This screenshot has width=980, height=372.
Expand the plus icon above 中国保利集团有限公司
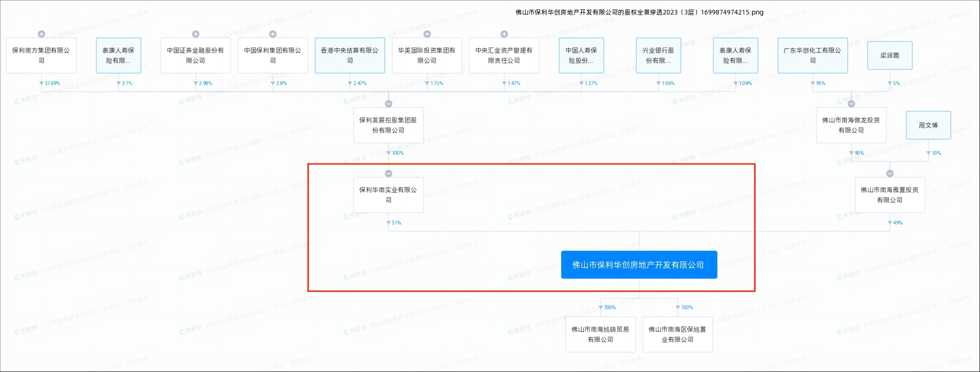(273, 34)
